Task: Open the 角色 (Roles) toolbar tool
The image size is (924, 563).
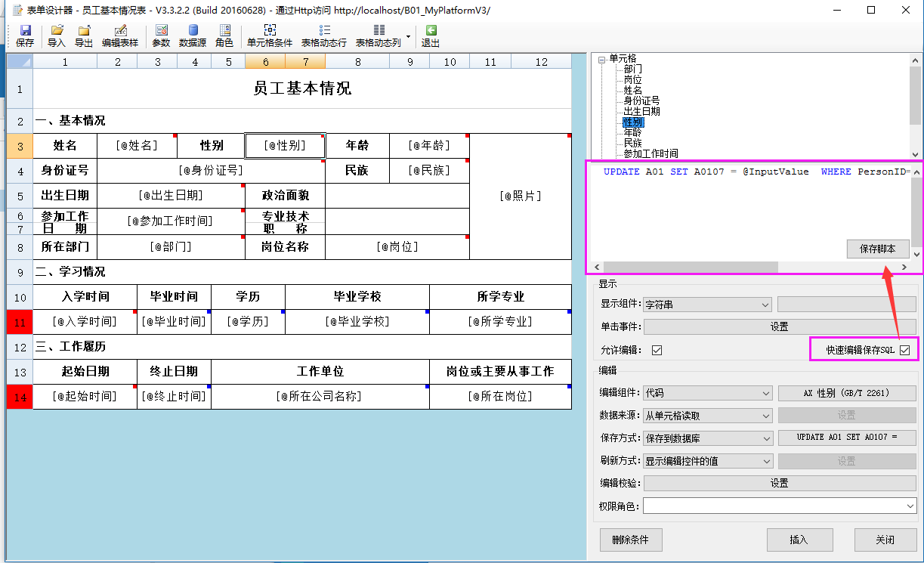Action: 224,36
